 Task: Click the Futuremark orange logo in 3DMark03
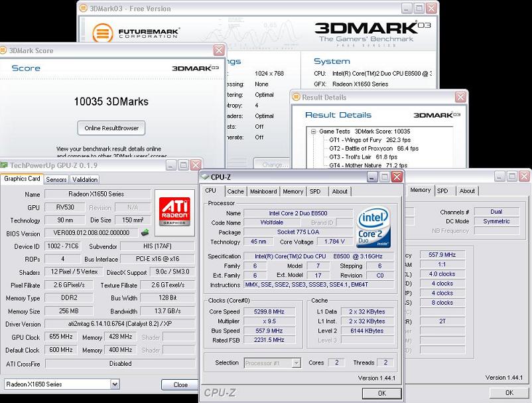(102, 33)
